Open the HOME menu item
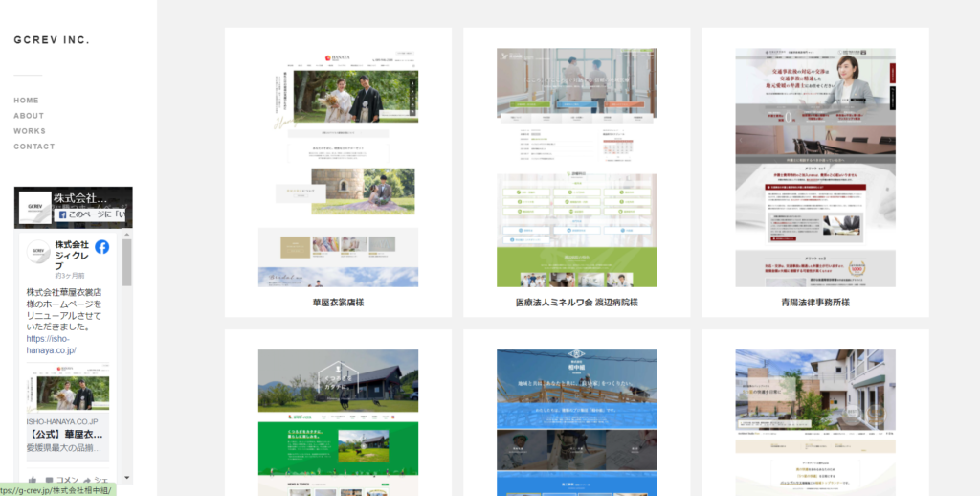980x496 pixels. pos(26,101)
